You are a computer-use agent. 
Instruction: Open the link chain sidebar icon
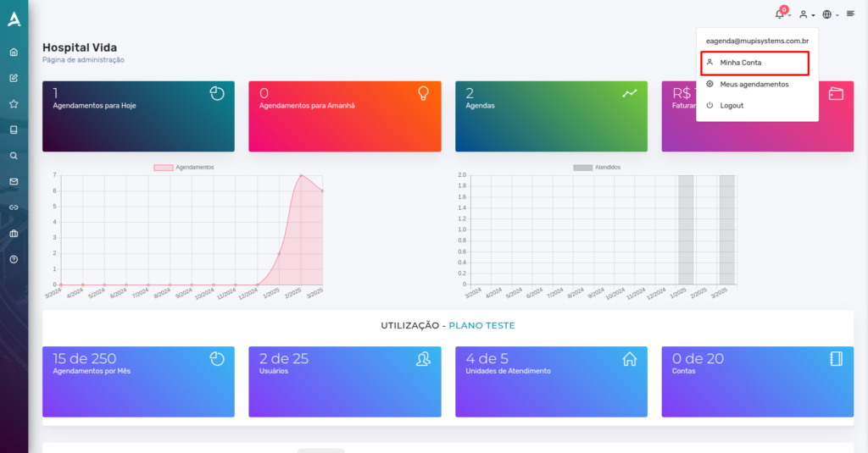pos(14,207)
